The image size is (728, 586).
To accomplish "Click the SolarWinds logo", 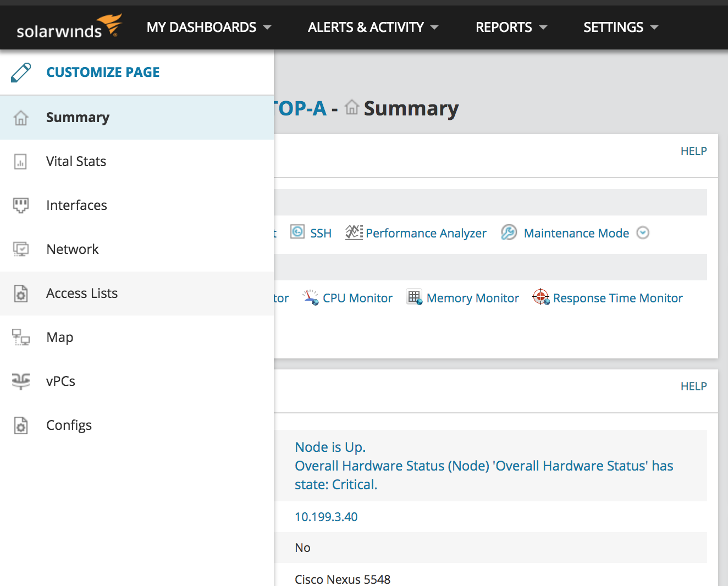I will 69,27.
